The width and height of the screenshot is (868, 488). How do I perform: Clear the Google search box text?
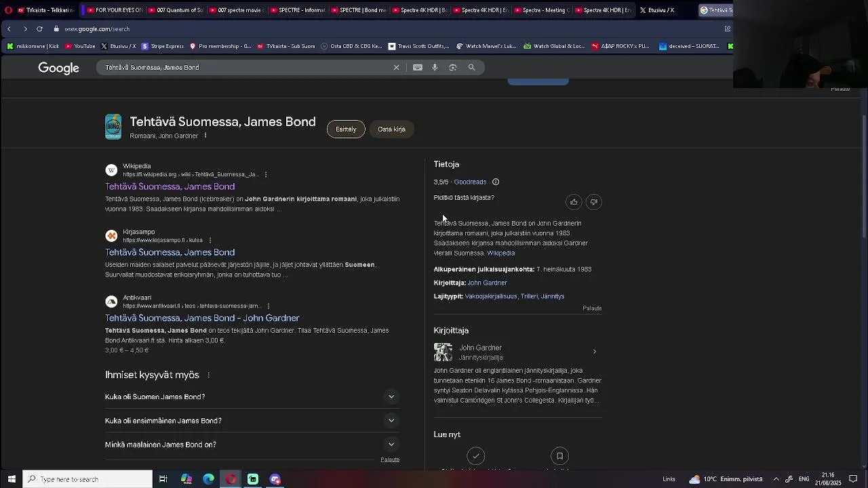click(397, 68)
